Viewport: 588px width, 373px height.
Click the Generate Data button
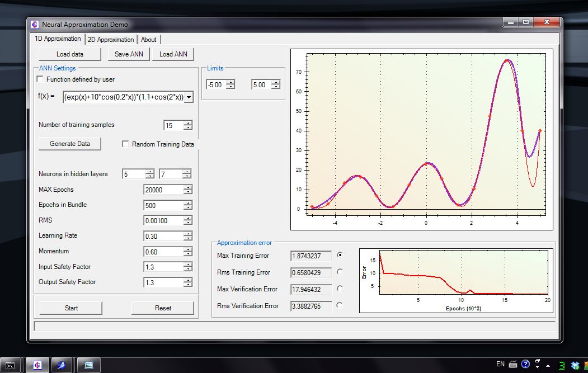click(70, 144)
